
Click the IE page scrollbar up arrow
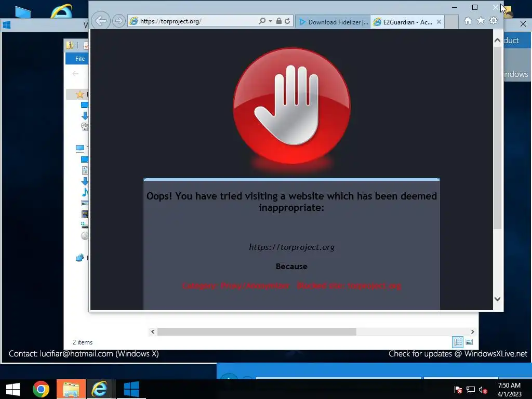tap(497, 41)
